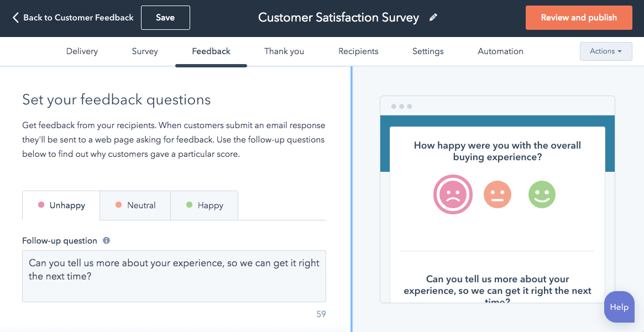This screenshot has width=644, height=332.
Task: Open the Follow-up question info tooltip
Action: [x=106, y=240]
